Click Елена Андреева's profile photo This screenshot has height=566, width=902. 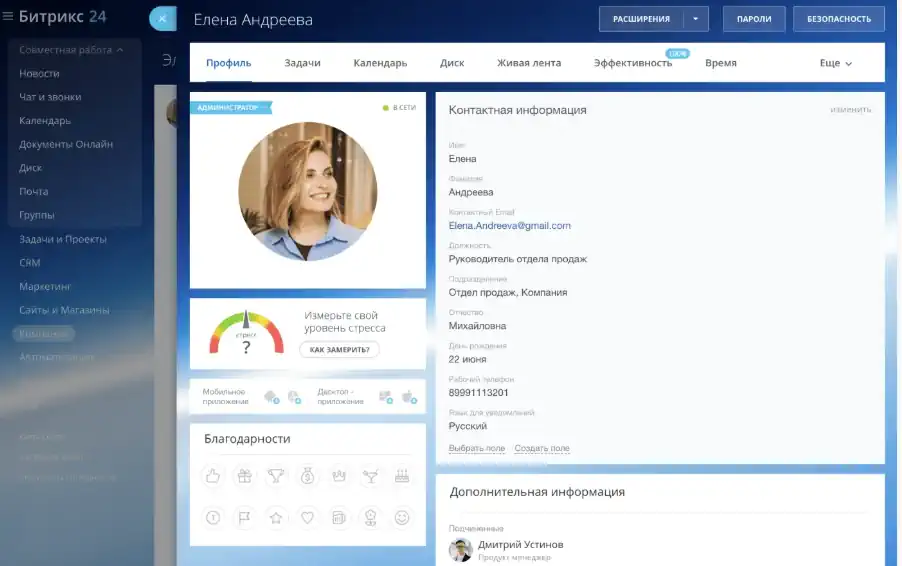point(308,192)
